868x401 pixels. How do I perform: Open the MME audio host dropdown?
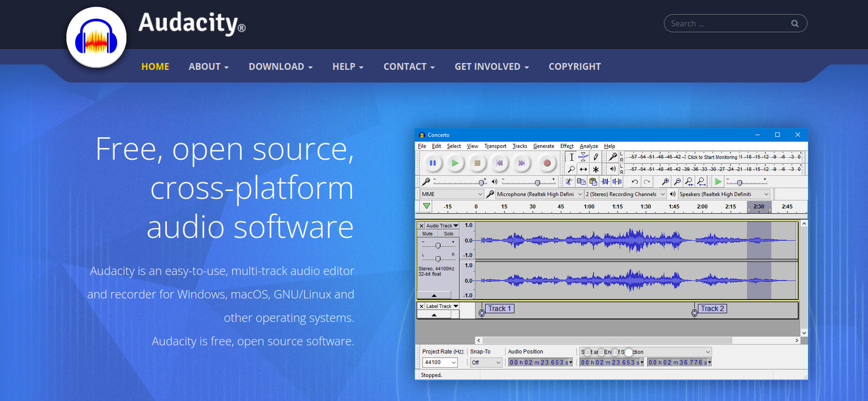[x=452, y=194]
